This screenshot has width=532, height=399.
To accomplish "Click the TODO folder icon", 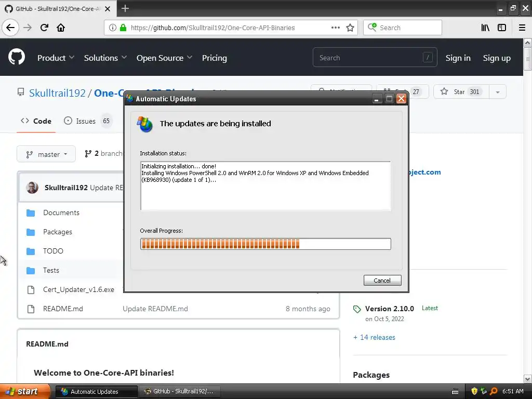I will (x=31, y=251).
